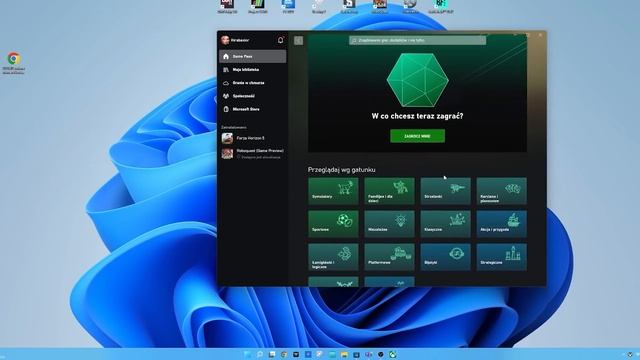Screen dimensions: 640x360
Task: Open the Bijatyki genre tile
Action: (445, 257)
